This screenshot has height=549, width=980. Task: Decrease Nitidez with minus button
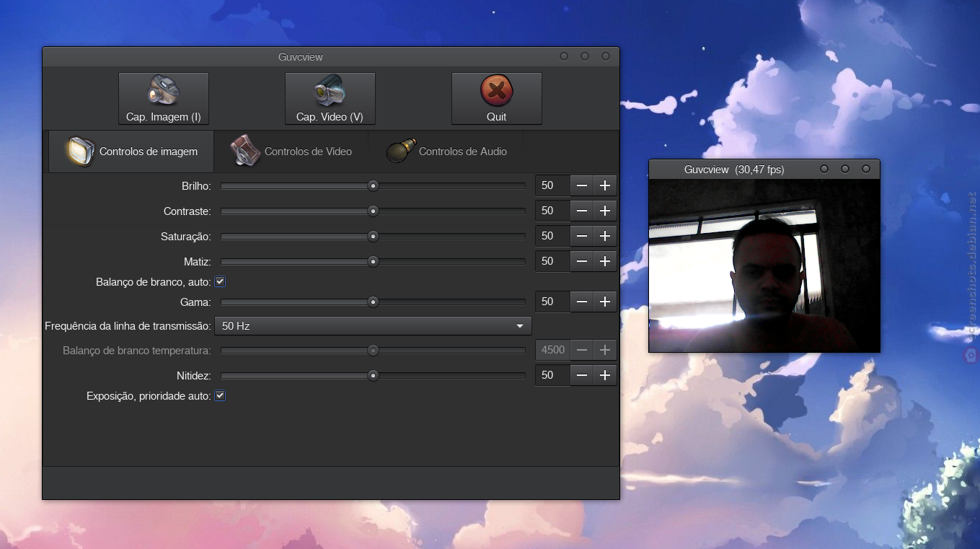pyautogui.click(x=582, y=375)
